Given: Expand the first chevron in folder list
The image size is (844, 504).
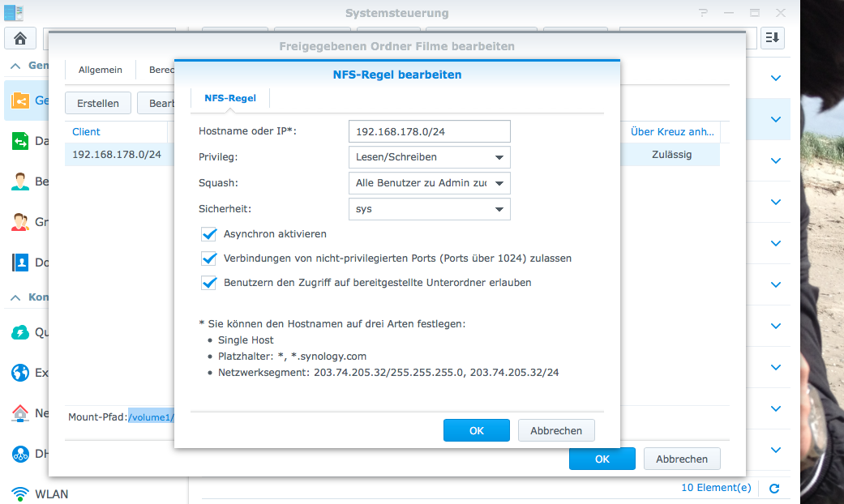Looking at the screenshot, I should pos(776,78).
